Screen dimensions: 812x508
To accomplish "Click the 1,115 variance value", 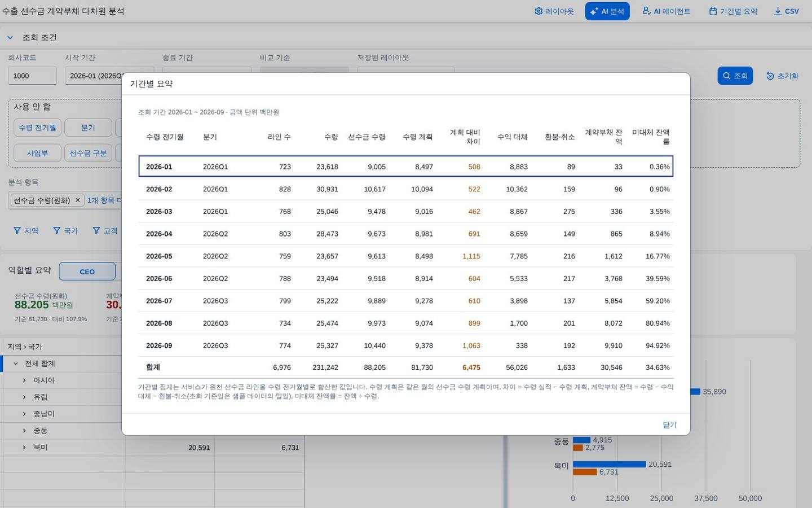I will coord(471,256).
